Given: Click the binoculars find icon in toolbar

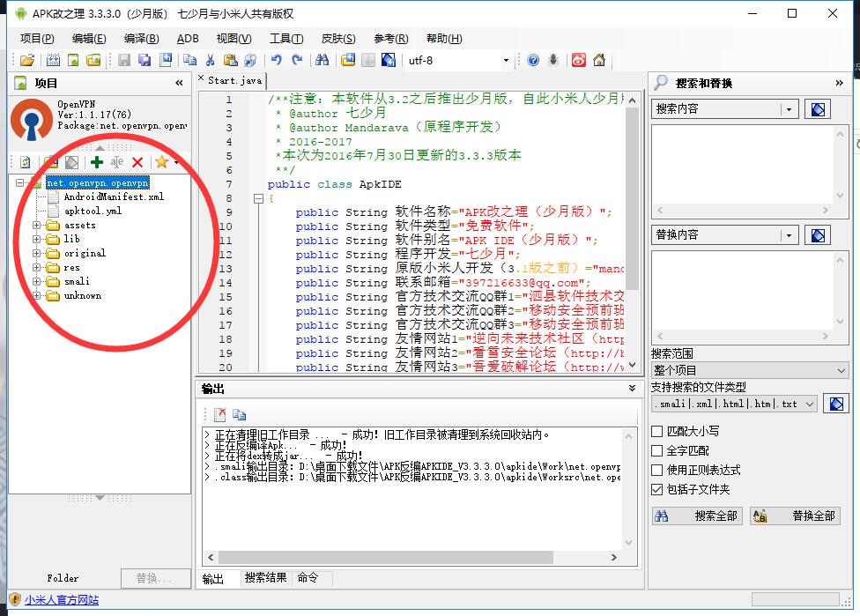Looking at the screenshot, I should (x=322, y=61).
